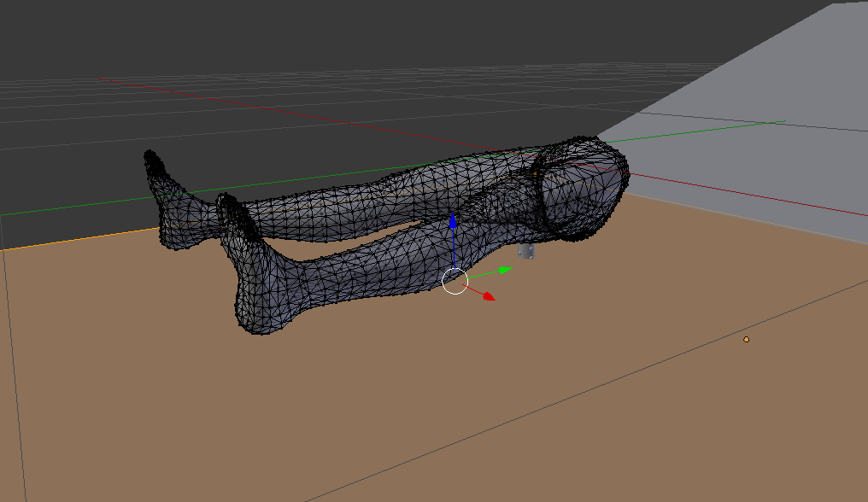Click the green Y-axis manipulator arrow
The image size is (868, 502).
(505, 270)
